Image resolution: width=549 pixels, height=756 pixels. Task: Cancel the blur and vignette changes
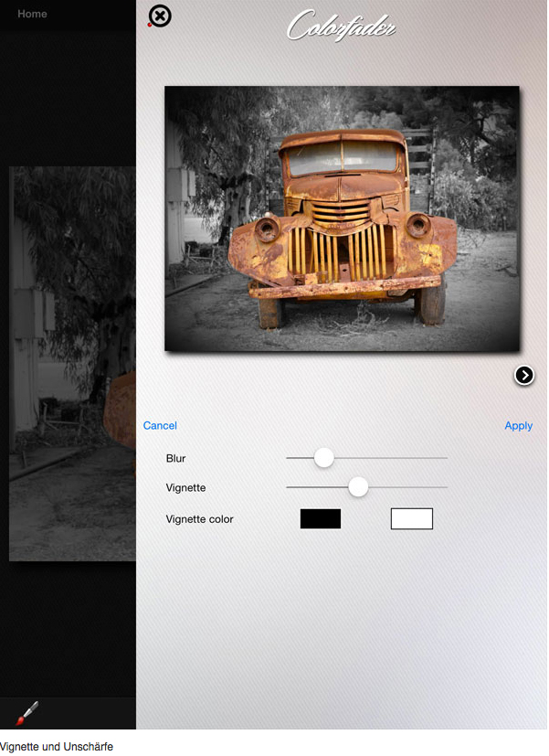pos(160,425)
